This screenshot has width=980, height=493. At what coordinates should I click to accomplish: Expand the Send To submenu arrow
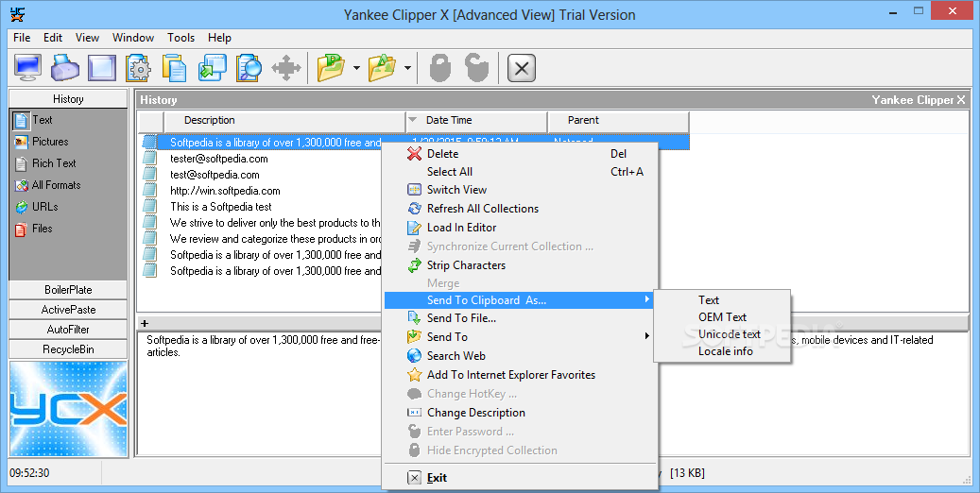647,337
